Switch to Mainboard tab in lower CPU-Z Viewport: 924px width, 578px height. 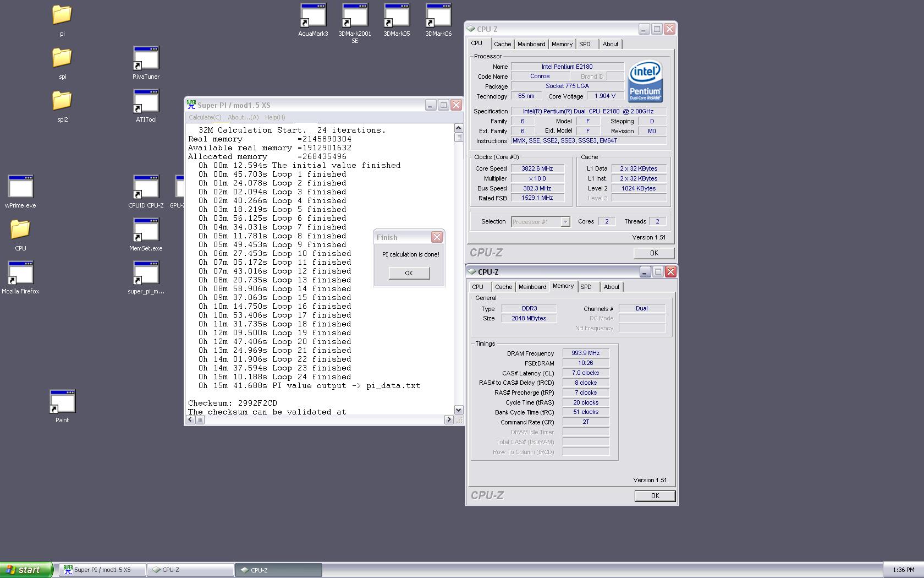click(532, 287)
